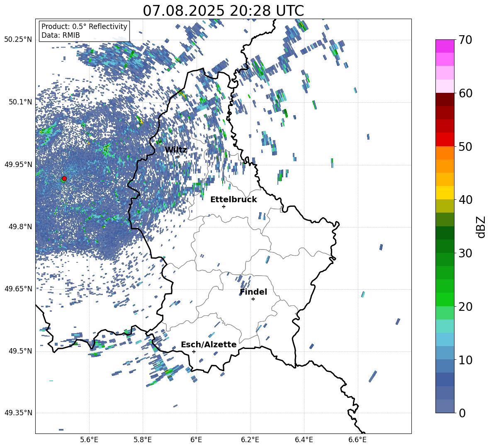Image resolution: width=491 pixels, height=448 pixels.
Task: Click the Esch/Alzette city label
Action: [x=209, y=344]
